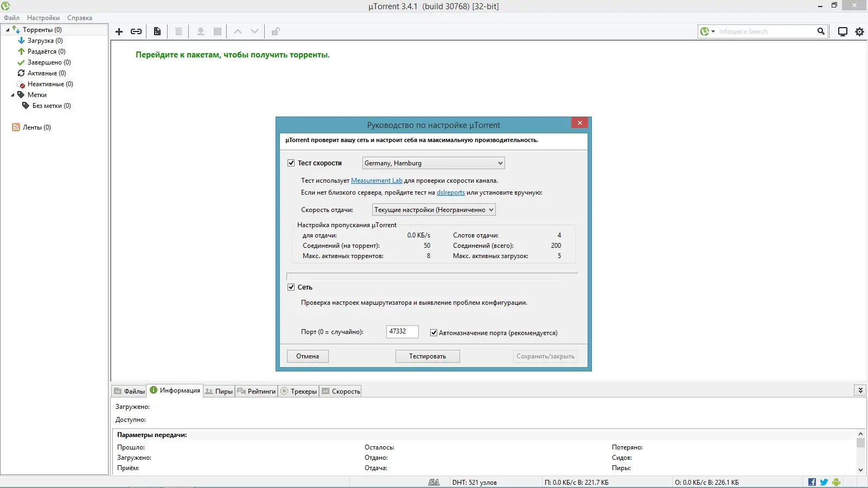This screenshot has width=868, height=488.
Task: Collapse the Метки tree node
Action: 12,95
